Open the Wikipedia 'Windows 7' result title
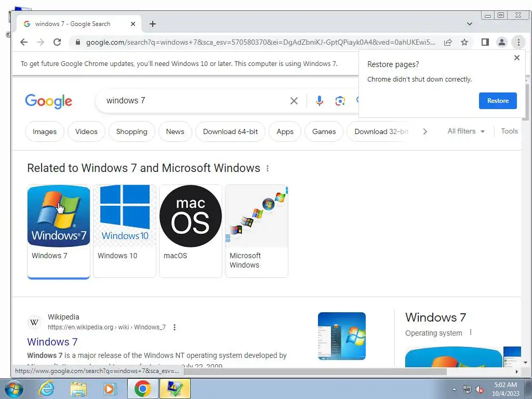 52,342
